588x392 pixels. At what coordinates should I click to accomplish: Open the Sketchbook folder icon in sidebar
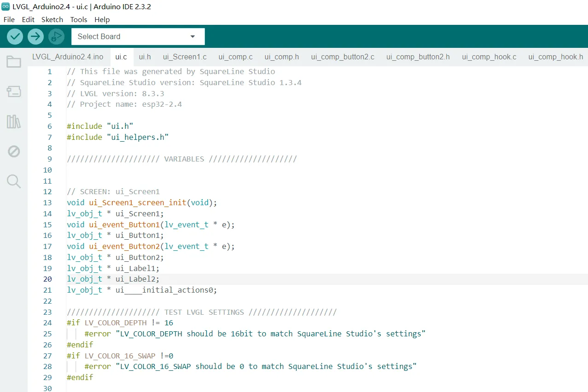coord(14,62)
